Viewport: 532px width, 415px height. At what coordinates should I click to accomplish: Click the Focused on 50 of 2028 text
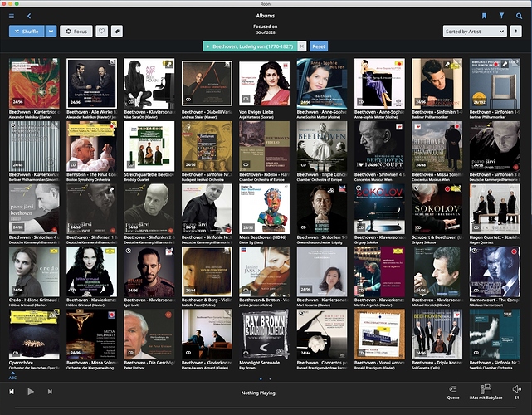(x=266, y=29)
